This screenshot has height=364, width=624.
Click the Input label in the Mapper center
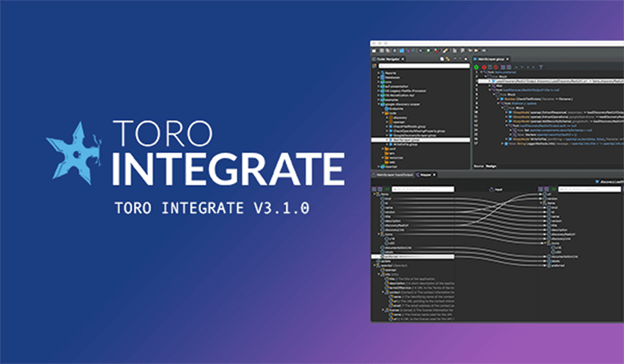(498, 189)
